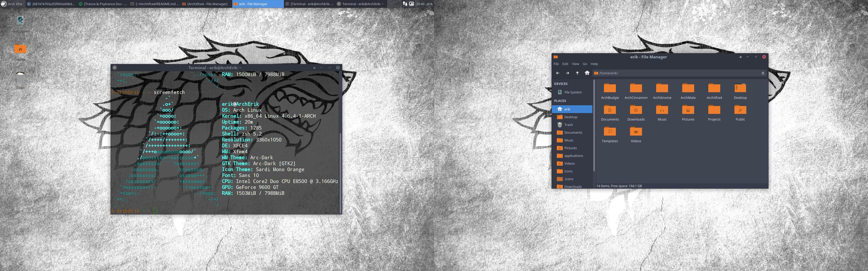Switch to the ~/ArchXfce4/README.md editor task
The image size is (868, 271).
[154, 4]
